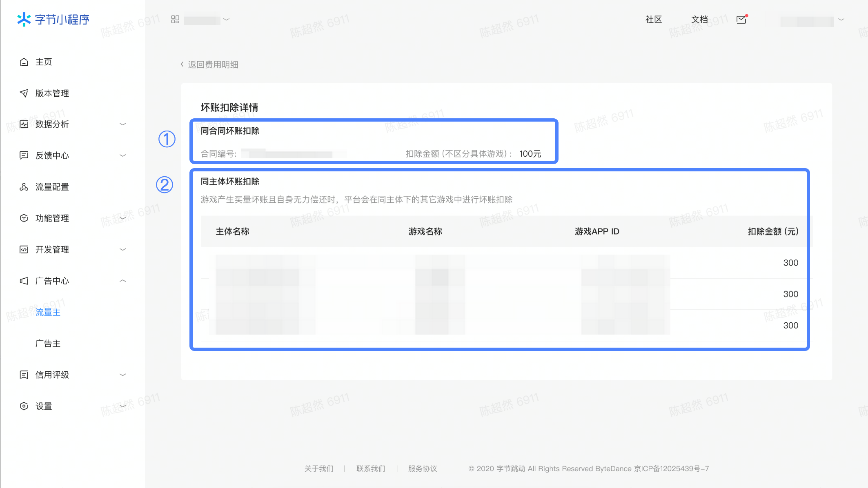The height and width of the screenshot is (488, 868).
Task: Open 版本管理 menu item
Action: (52, 93)
